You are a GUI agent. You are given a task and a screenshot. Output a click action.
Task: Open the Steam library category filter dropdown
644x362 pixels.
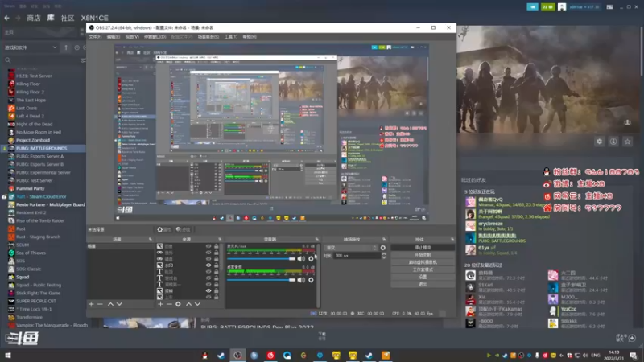31,47
